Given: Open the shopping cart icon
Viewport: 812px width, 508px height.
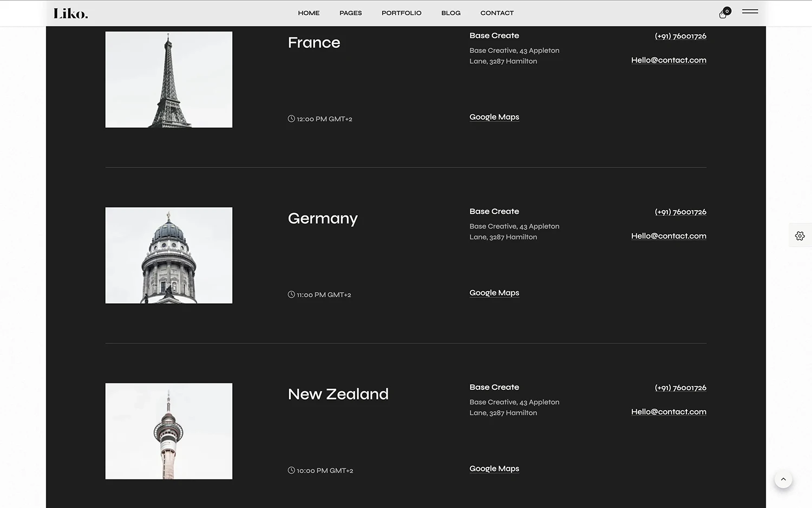Looking at the screenshot, I should click(724, 14).
